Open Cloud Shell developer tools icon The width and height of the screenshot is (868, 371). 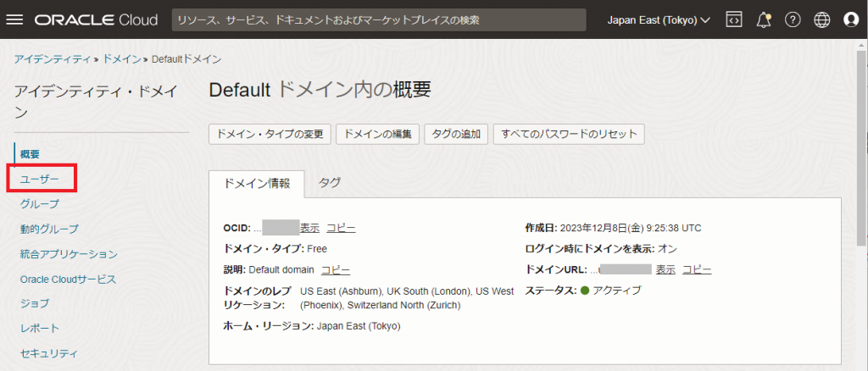[x=733, y=19]
